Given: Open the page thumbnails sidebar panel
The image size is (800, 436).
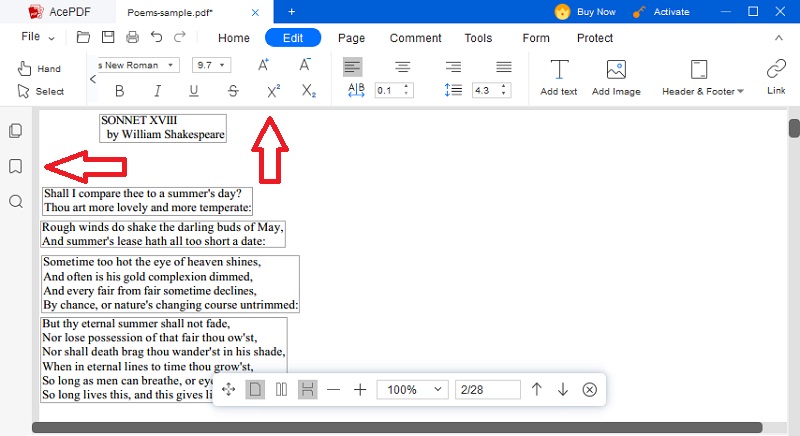Looking at the screenshot, I should click(x=16, y=131).
